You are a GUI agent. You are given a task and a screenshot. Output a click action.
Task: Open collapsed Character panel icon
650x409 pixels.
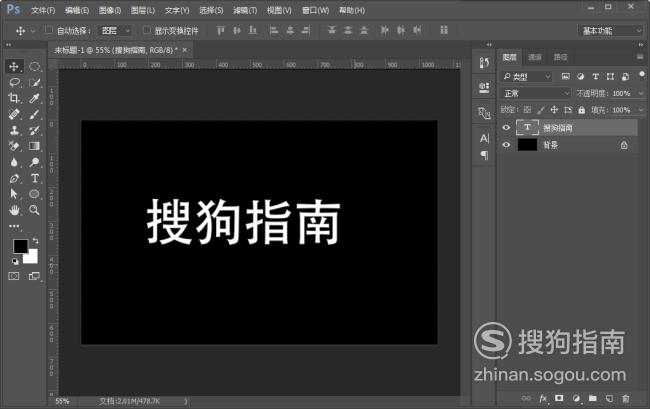[484, 138]
